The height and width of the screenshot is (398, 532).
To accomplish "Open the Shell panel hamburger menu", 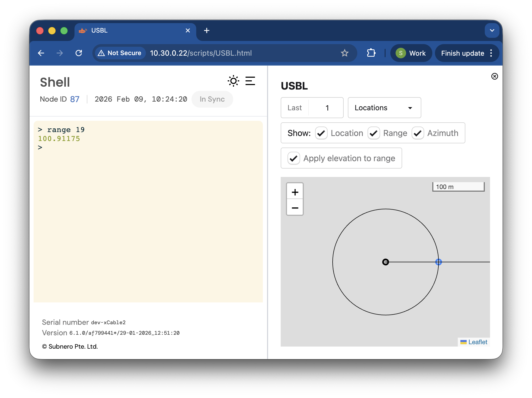I will 250,81.
